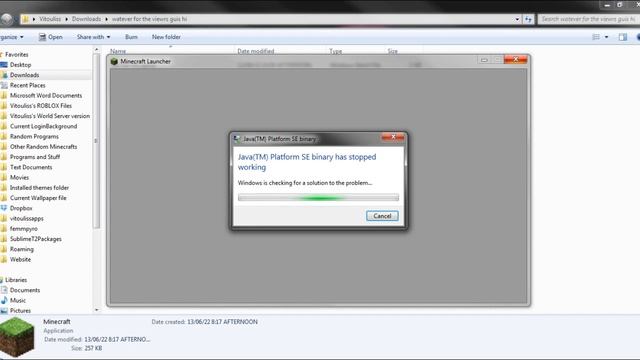Open Current LoginBackground folder

43,126
